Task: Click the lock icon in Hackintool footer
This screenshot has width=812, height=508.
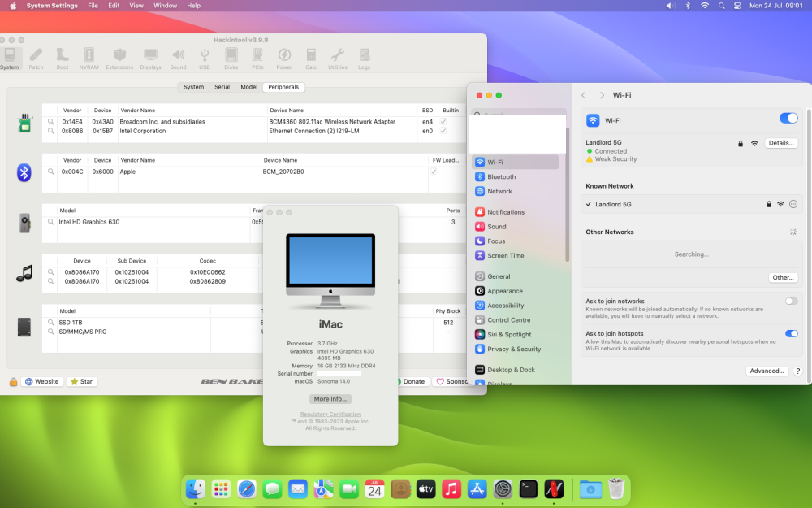Action: point(14,381)
